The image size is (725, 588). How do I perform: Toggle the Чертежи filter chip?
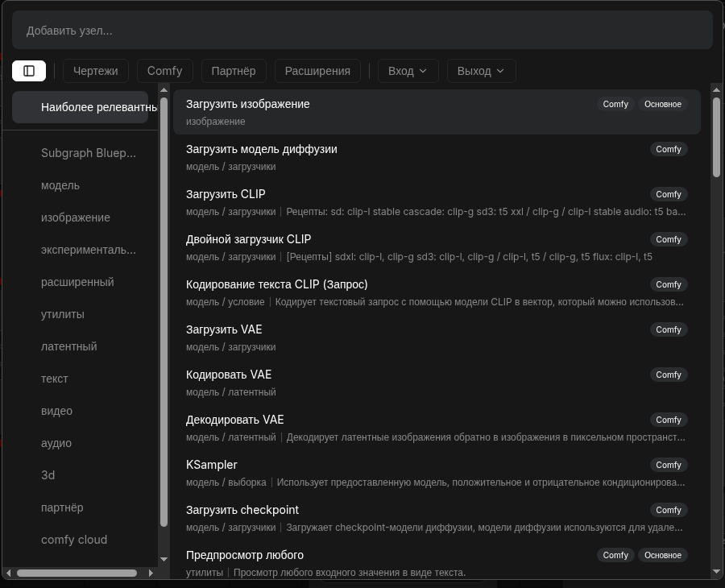coord(96,71)
